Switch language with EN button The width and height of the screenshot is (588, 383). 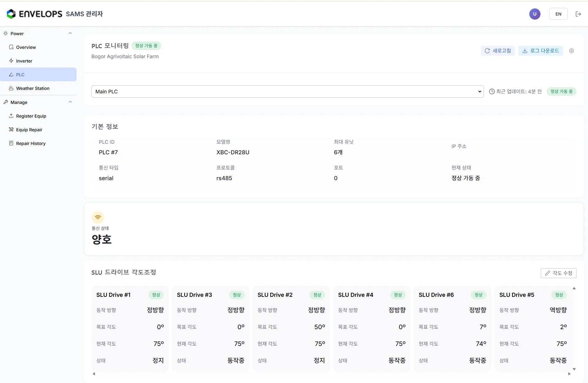pyautogui.click(x=558, y=14)
